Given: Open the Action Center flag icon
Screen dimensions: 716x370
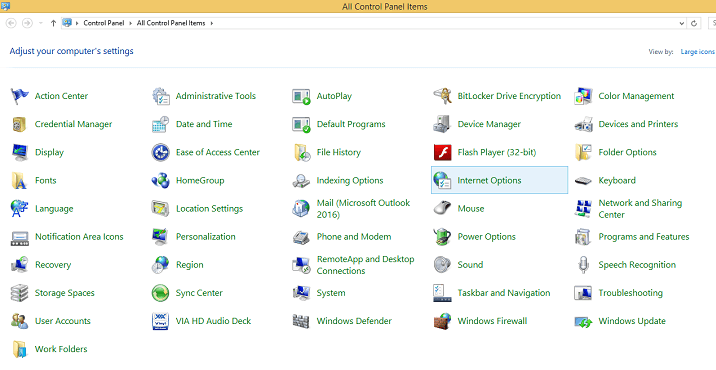Looking at the screenshot, I should (20, 96).
